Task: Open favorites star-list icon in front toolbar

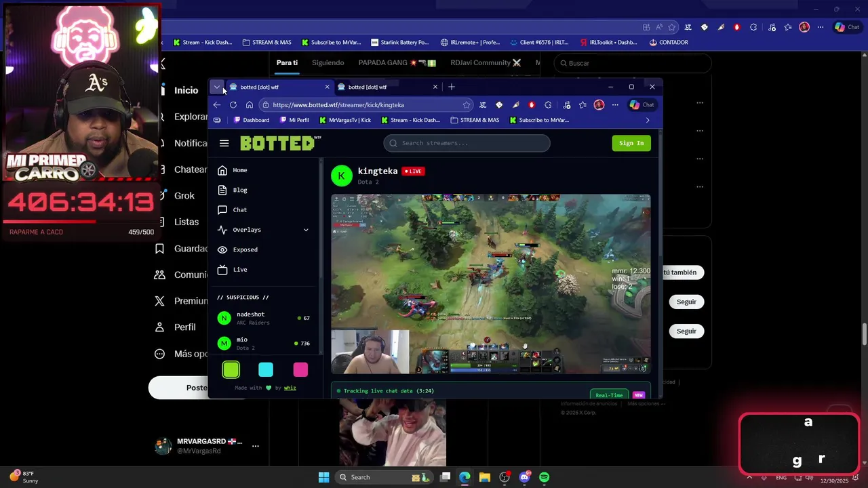Action: coord(583,105)
